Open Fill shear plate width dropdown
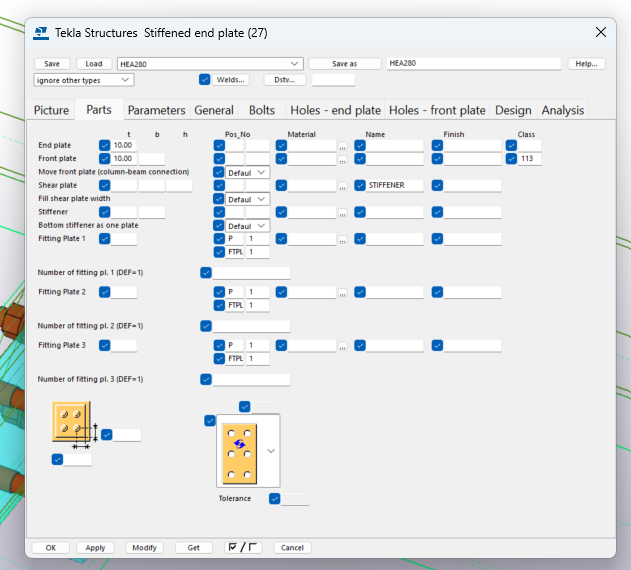 247,199
